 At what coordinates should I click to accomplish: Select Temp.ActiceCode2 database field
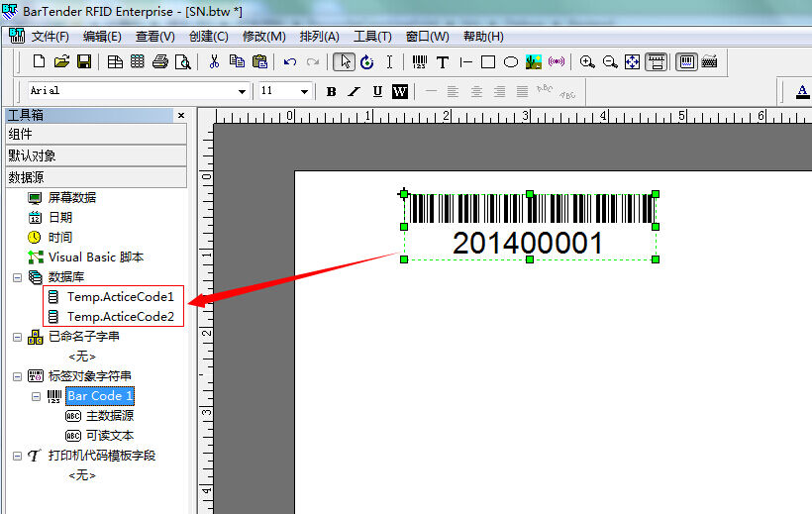pyautogui.click(x=121, y=317)
